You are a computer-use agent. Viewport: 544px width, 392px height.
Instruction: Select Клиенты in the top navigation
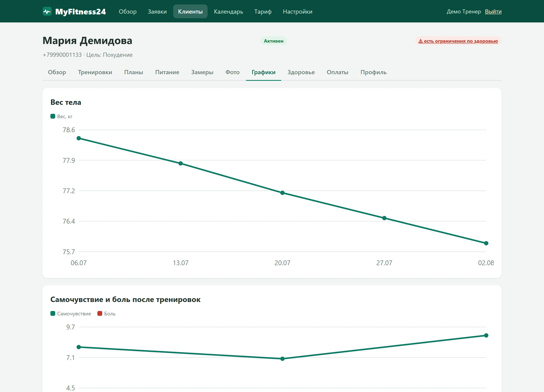point(190,12)
